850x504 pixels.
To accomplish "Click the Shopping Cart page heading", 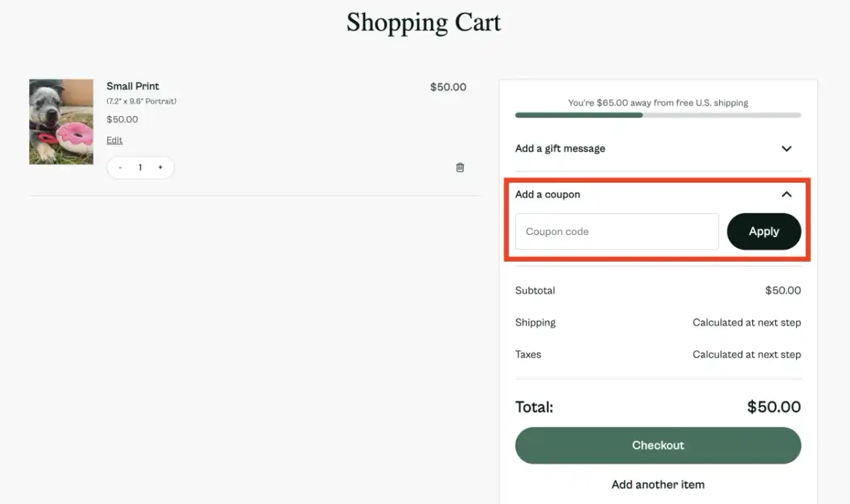I will (424, 22).
